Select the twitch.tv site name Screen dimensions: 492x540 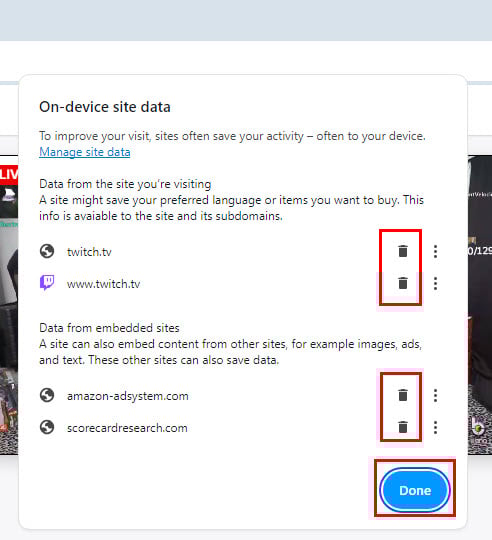point(89,252)
